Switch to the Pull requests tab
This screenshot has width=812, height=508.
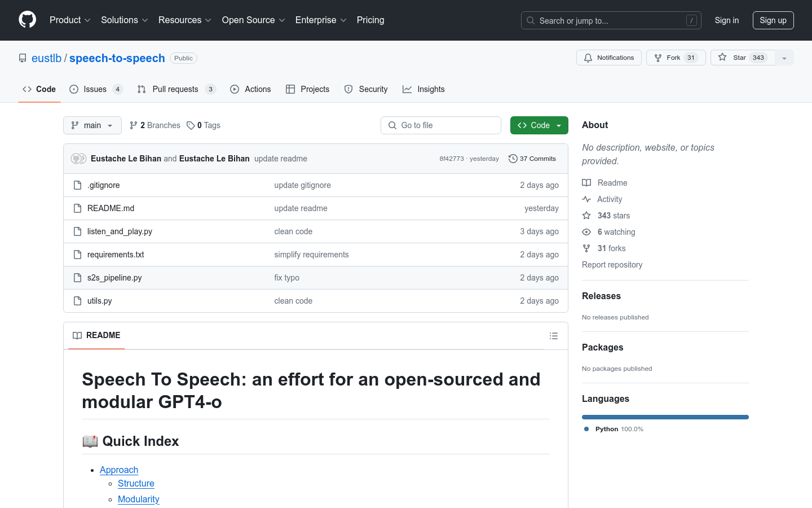[176, 89]
